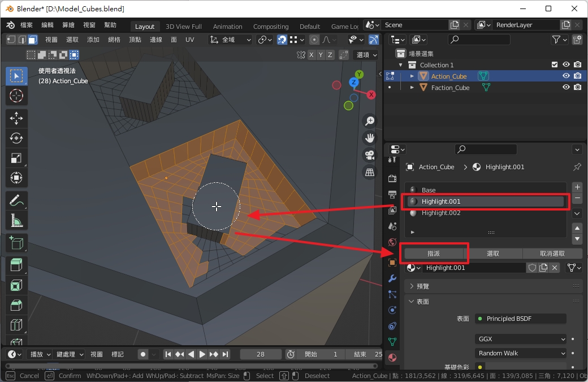Toggle camera view gizmo button
This screenshot has width=588, height=382.
pyautogui.click(x=370, y=154)
